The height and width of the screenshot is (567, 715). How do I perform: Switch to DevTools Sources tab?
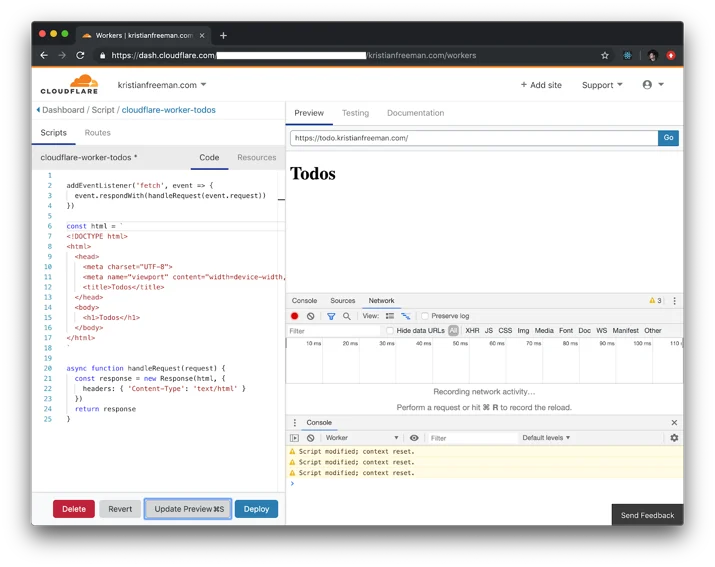pyautogui.click(x=342, y=301)
